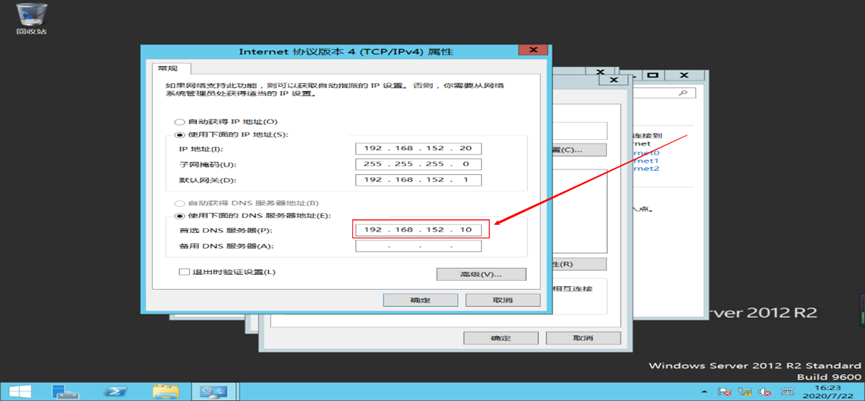
Task: Confirm with 确定 in IPv4 properties dialog
Action: 420,300
